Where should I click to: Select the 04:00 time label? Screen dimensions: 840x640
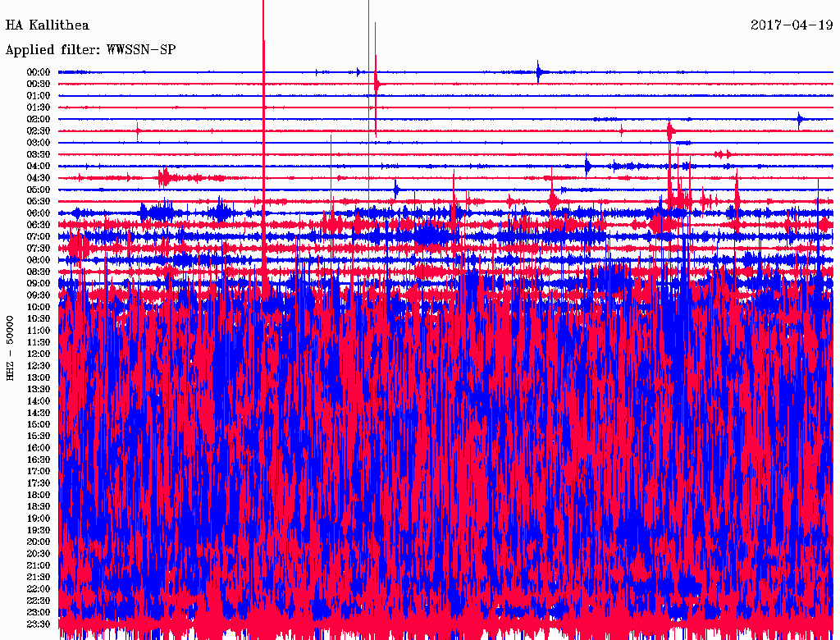click(39, 167)
